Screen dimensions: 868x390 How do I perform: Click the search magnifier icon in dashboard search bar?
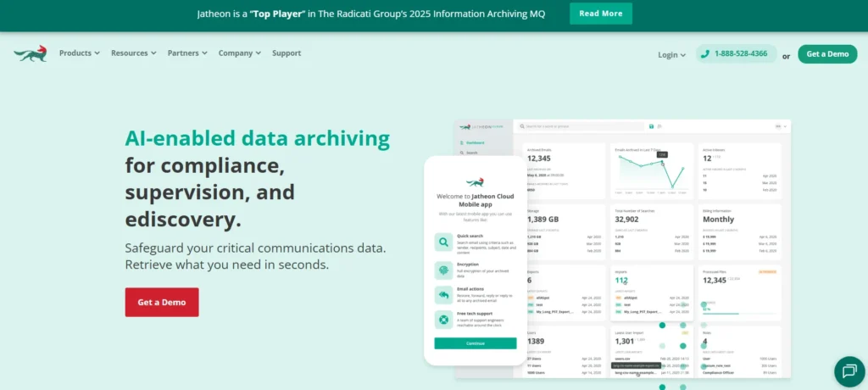[522, 126]
